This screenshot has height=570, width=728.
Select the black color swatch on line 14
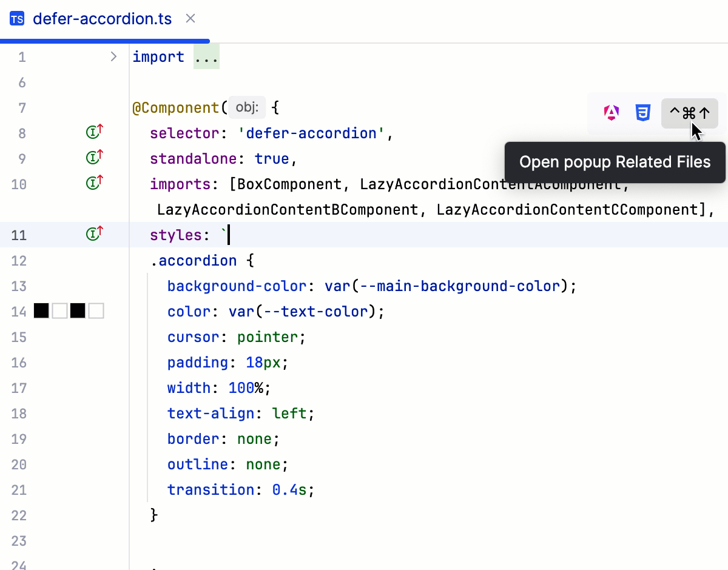[x=41, y=310]
